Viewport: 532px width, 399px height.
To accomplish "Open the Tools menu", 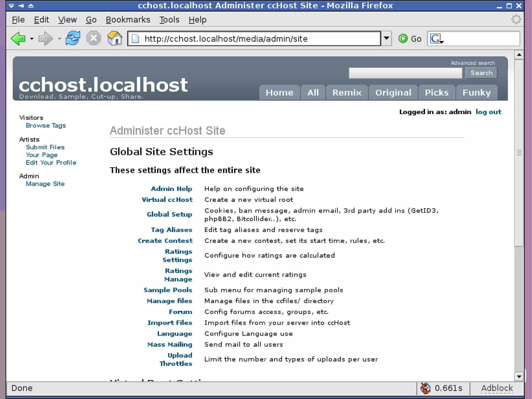I will pyautogui.click(x=169, y=20).
